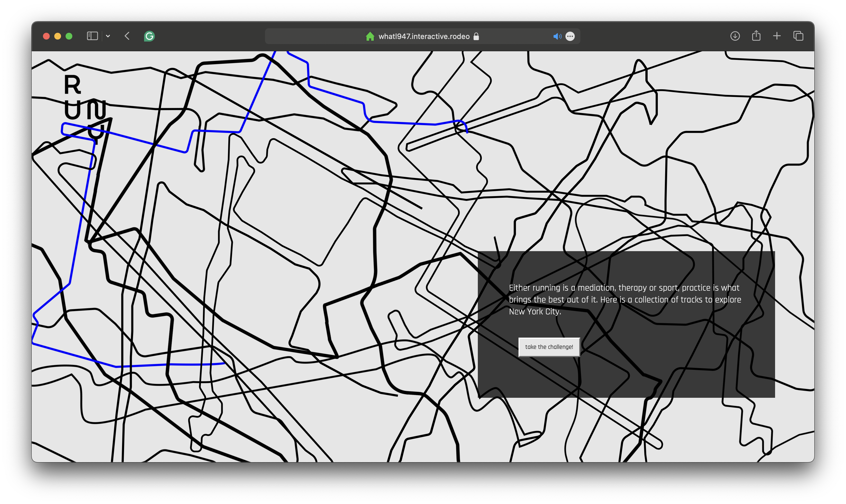Click the lock icon beside the URL

[476, 36]
